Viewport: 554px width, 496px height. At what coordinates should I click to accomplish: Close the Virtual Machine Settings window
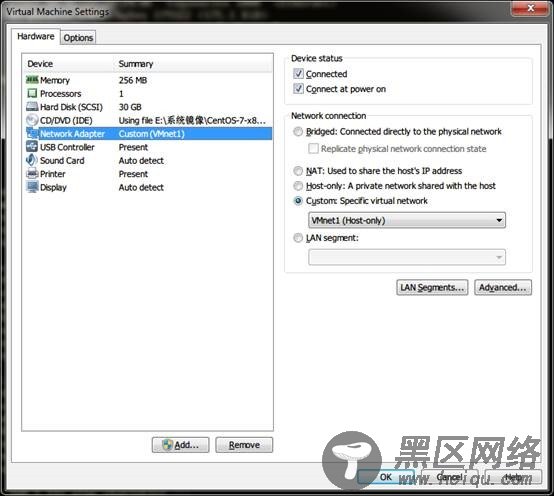click(x=531, y=8)
